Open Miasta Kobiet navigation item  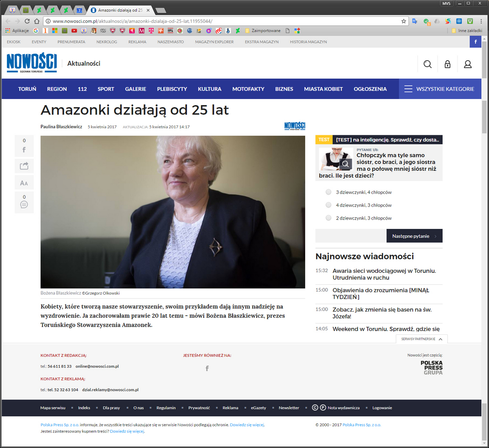click(x=323, y=89)
